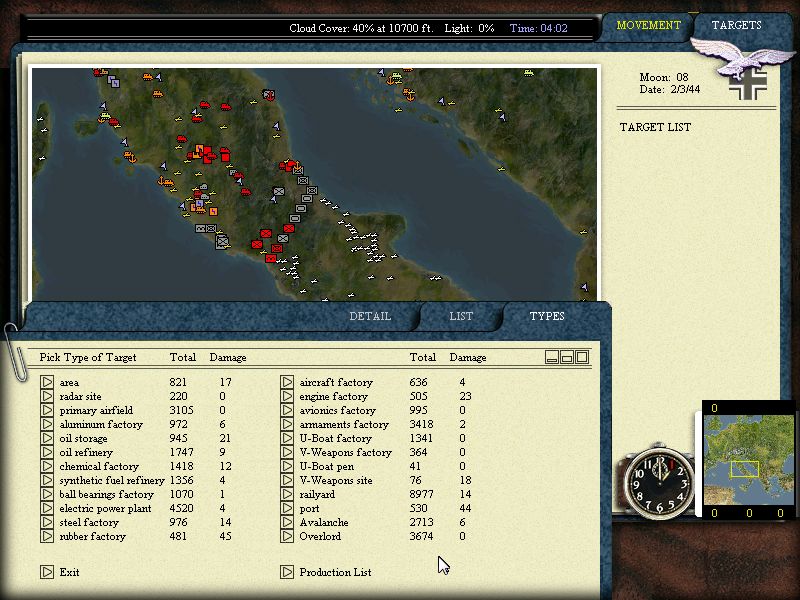Switch to the TARGETS tab
This screenshot has width=800, height=600.
736,26
